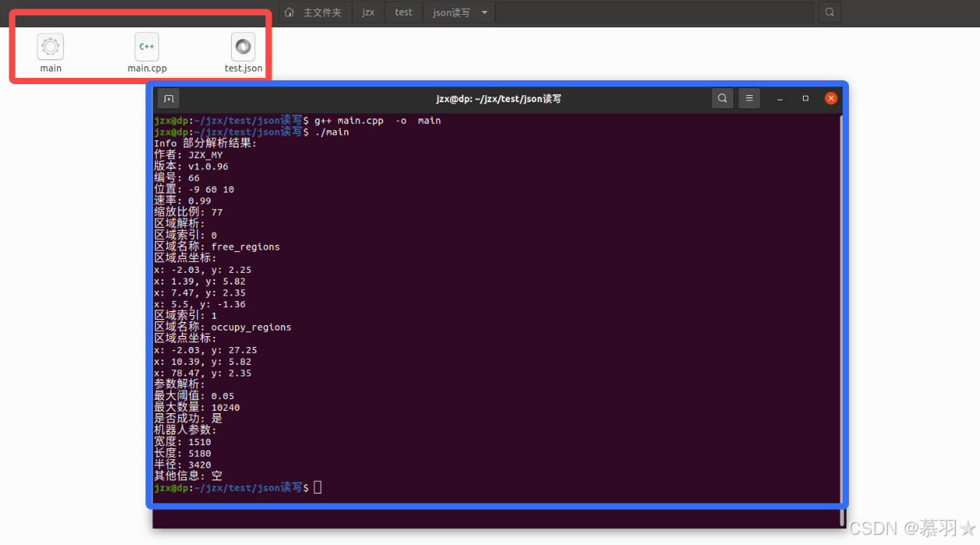Open the home folder icon in path bar
Image resolution: width=980 pixels, height=545 pixels.
coord(289,12)
